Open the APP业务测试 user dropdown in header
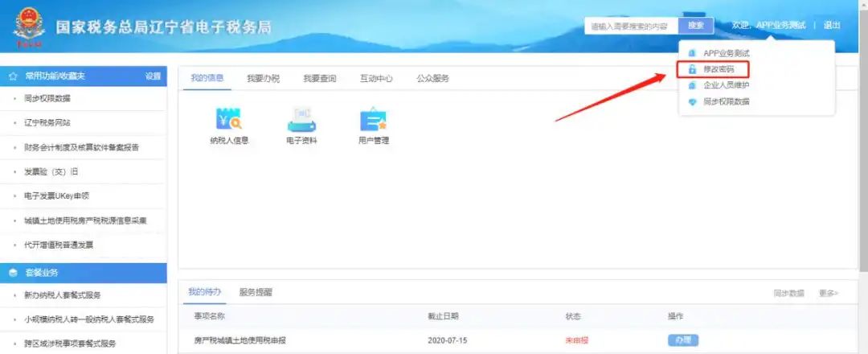Viewport: 868px width, 354px height. [x=780, y=26]
